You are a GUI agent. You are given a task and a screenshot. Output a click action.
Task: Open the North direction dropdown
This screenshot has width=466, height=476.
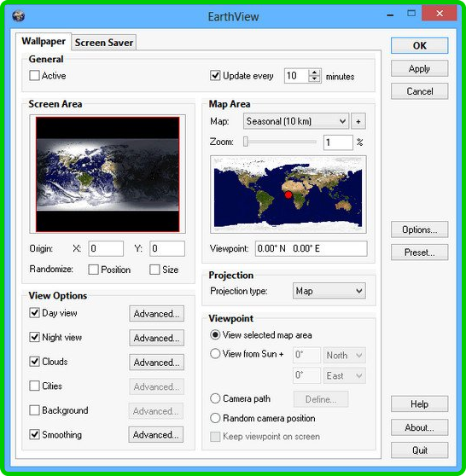click(x=345, y=355)
